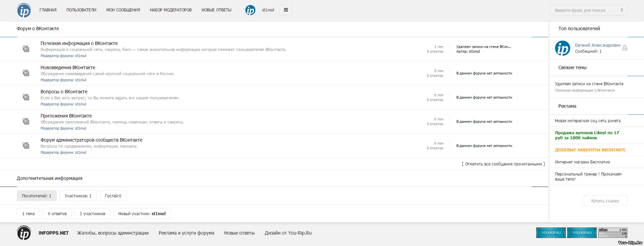The image size is (644, 246).
Task: Click folder icon for Нововведения ВКонтакте
Action: (x=26, y=73)
